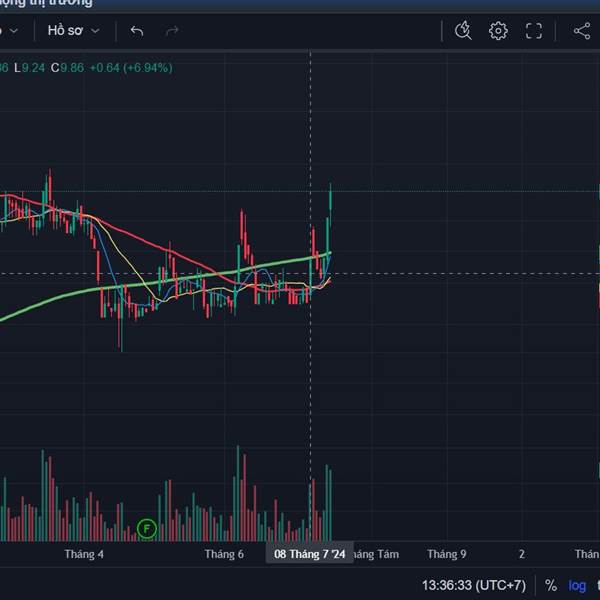Click the 13:36:33 (UTC+7) timezone button
Screen dimensions: 600x600
[x=474, y=585]
